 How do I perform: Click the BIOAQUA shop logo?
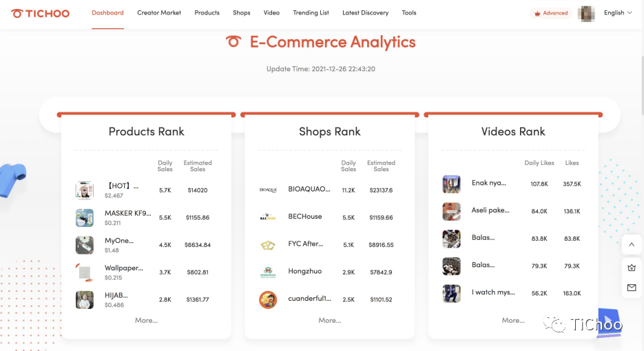[x=268, y=190]
